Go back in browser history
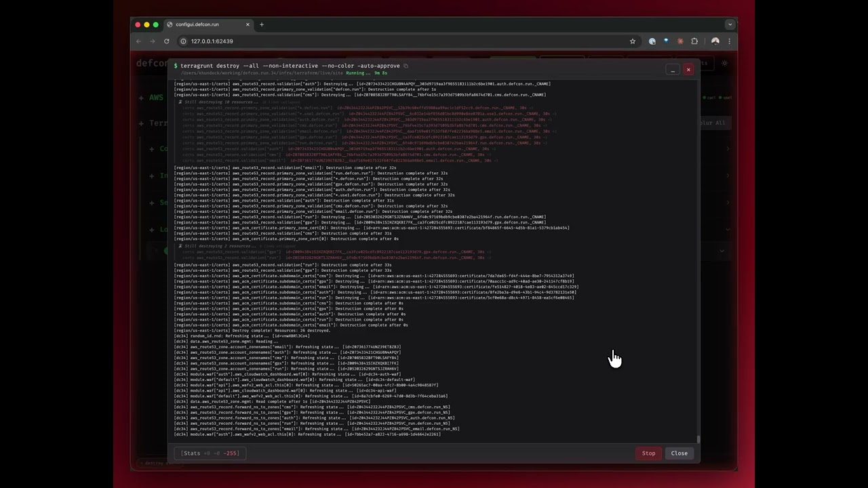This screenshot has height=488, width=868. coord(139,41)
